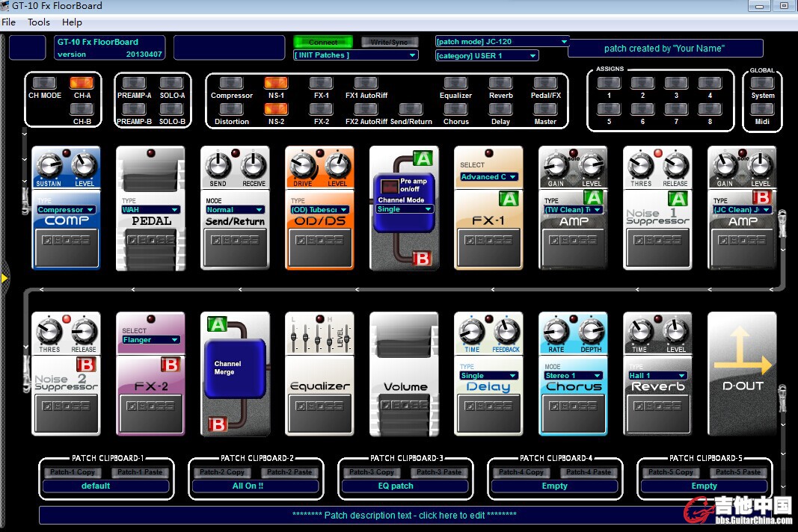Toggle the SOLO-B switch
Viewport: 798px width, 532px height.
pos(171,109)
